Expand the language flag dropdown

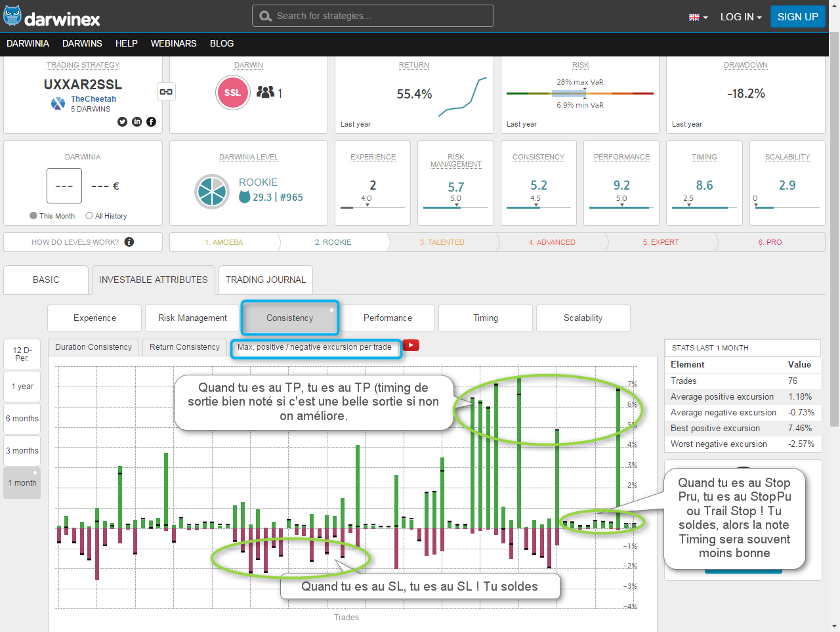pos(698,17)
